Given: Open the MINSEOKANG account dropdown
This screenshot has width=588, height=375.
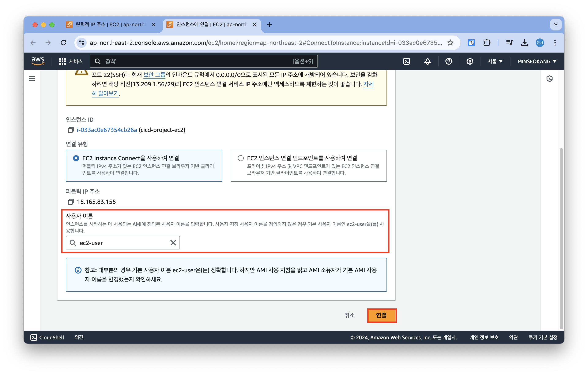Looking at the screenshot, I should (536, 61).
